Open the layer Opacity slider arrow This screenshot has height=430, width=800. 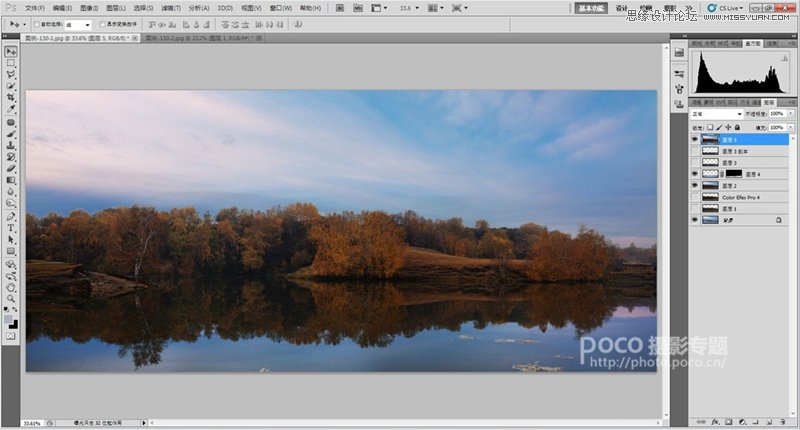pyautogui.click(x=791, y=113)
